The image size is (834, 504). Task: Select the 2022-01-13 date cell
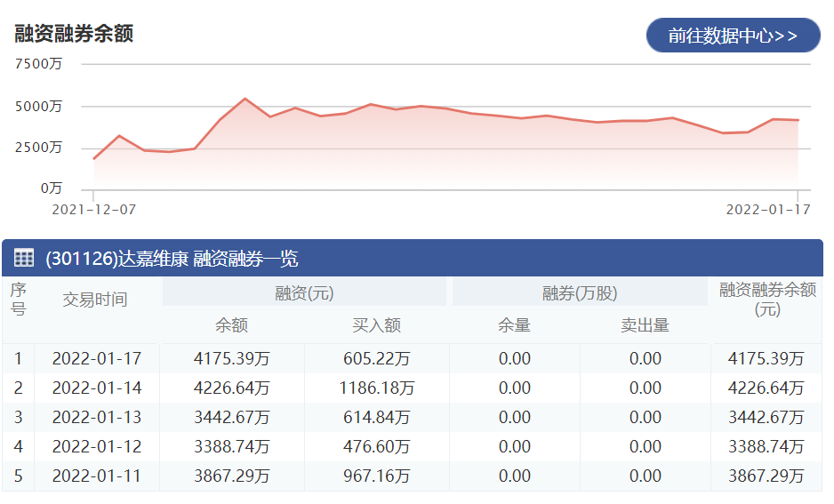point(97,417)
